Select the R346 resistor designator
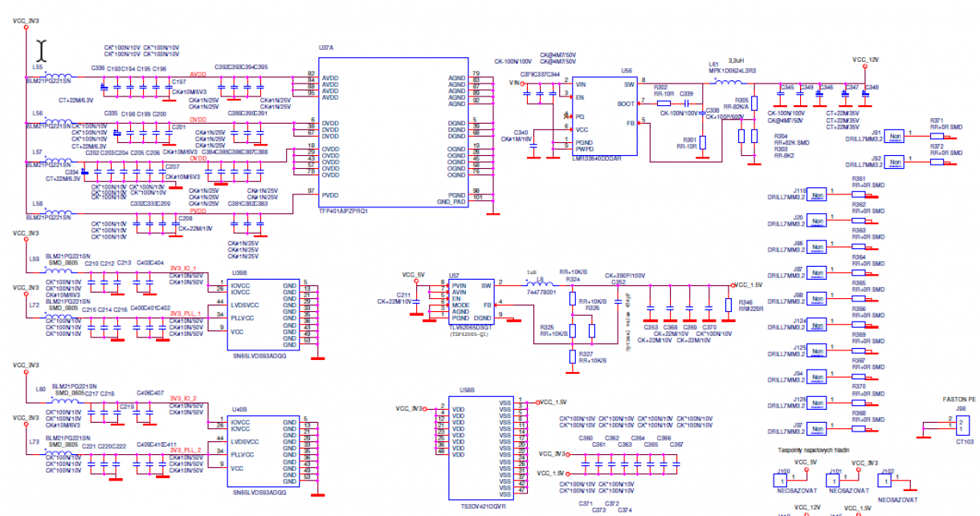 (745, 301)
